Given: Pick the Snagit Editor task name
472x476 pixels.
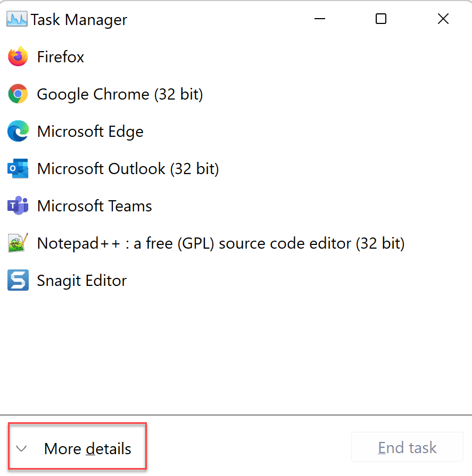Looking at the screenshot, I should [x=82, y=281].
